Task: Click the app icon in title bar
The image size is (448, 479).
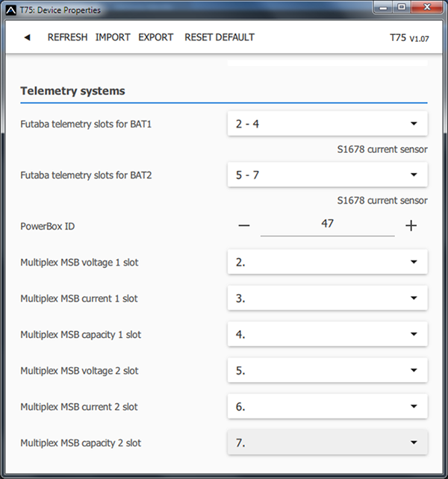Action: [10, 10]
